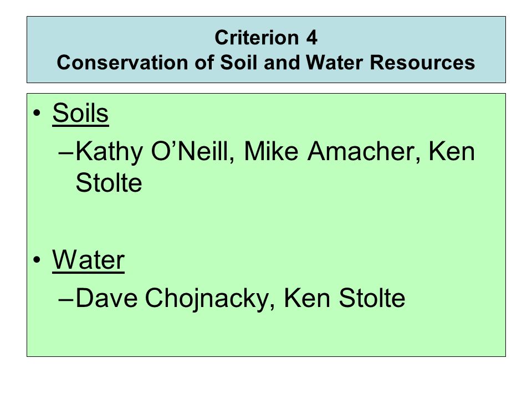Click the Conservation of Soil and Water Resources subtitle
Screen dimensions: 532x399
point(266,63)
